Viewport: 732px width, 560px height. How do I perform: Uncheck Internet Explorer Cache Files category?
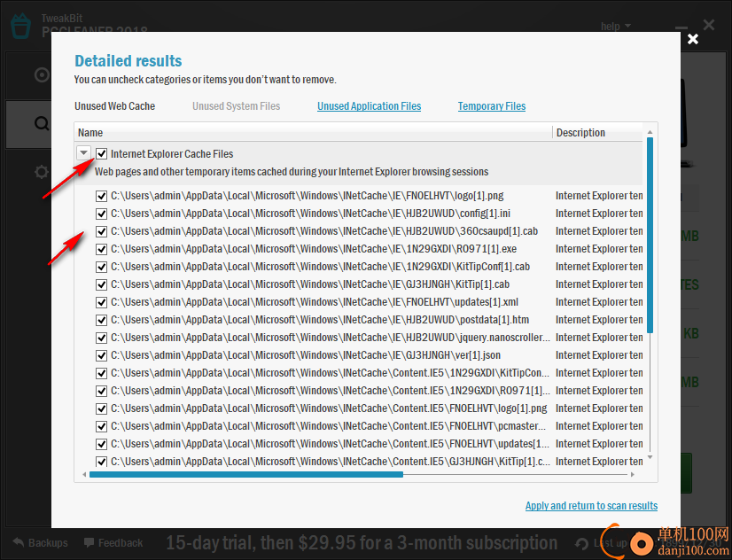point(101,153)
